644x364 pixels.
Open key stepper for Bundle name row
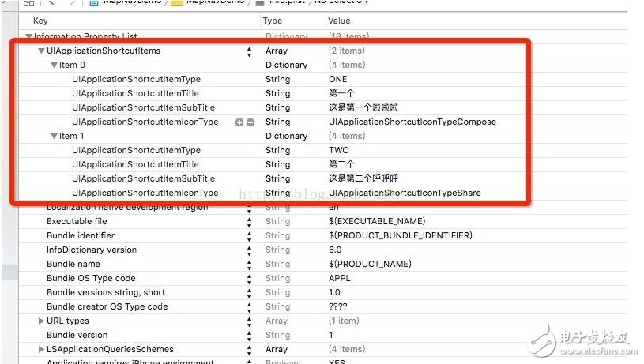(250, 265)
